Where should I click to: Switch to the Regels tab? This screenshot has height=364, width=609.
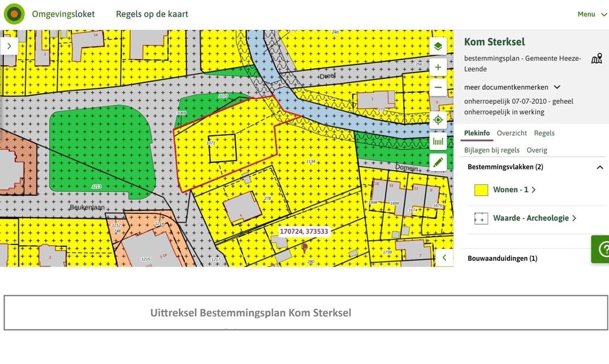[x=544, y=133]
